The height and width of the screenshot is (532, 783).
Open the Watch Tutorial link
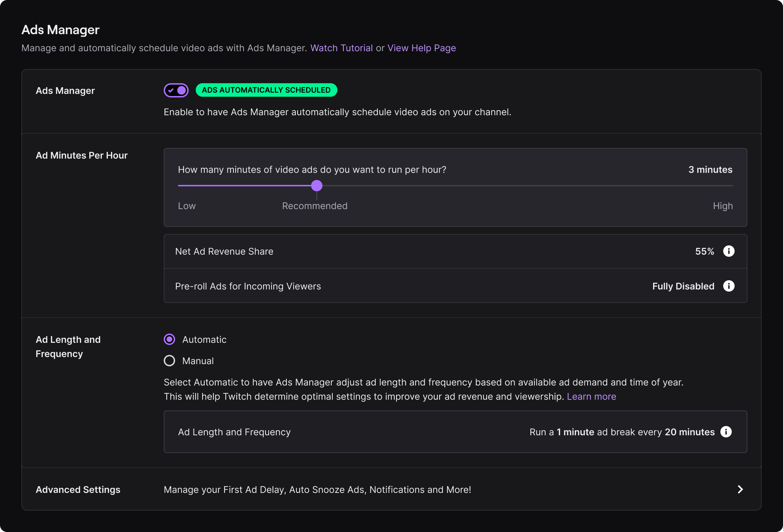click(x=341, y=48)
